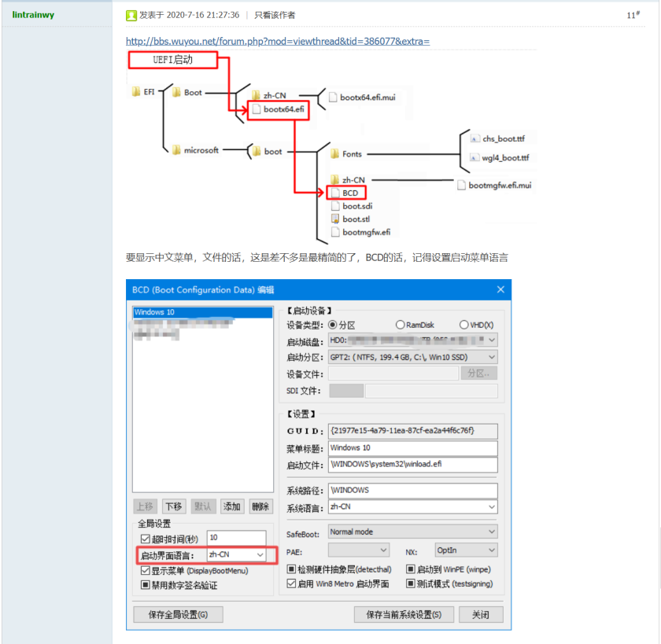
Task: Toggle 禁用数字签名验证 checkbox
Action: click(x=145, y=585)
